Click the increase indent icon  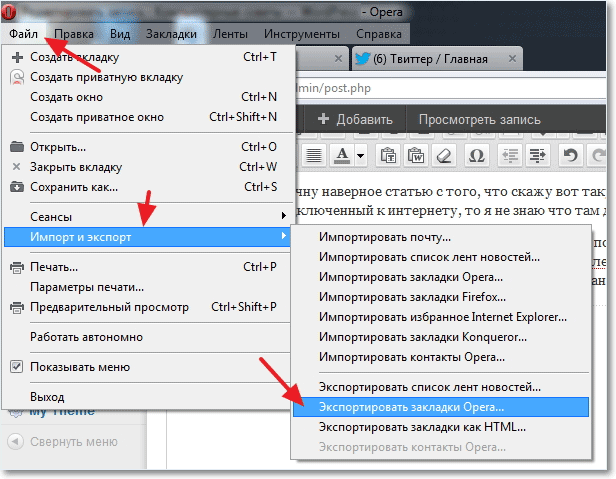pos(537,156)
